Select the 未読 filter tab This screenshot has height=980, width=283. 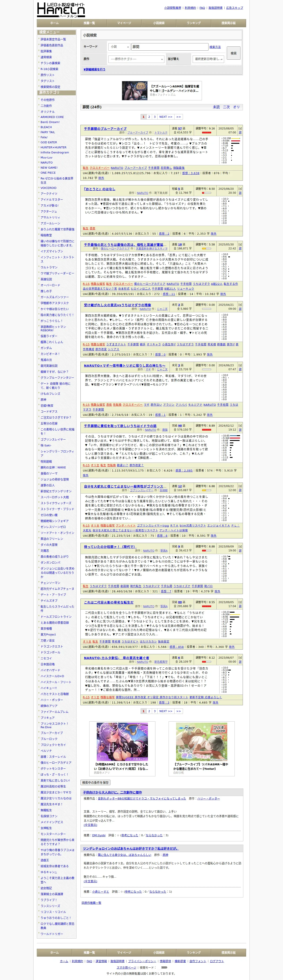click(216, 107)
